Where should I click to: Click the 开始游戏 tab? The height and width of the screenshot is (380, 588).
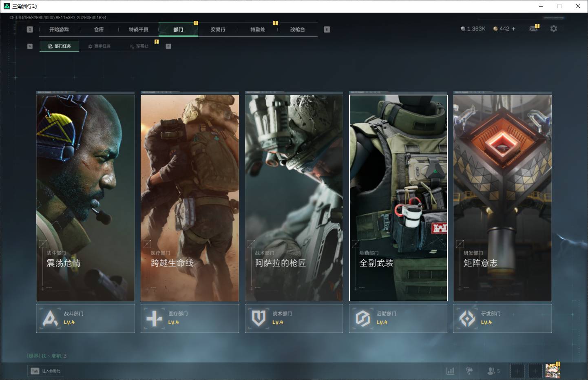(x=59, y=29)
